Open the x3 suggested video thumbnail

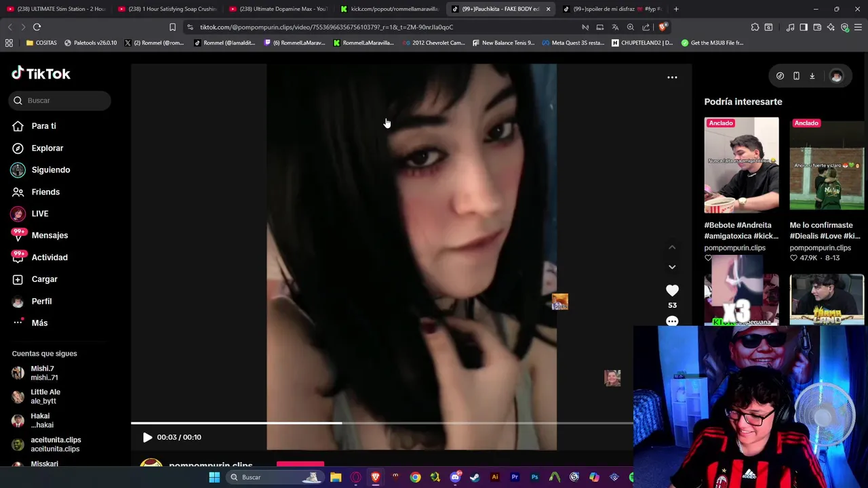pyautogui.click(x=741, y=300)
